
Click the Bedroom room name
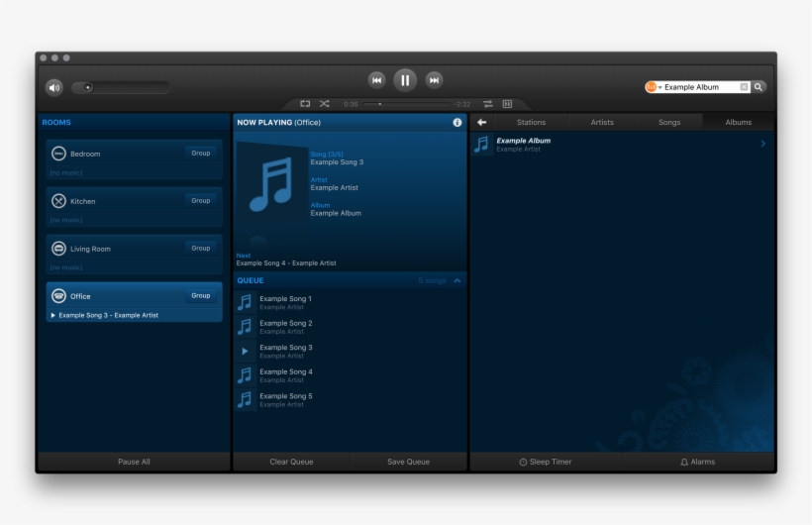(85, 154)
